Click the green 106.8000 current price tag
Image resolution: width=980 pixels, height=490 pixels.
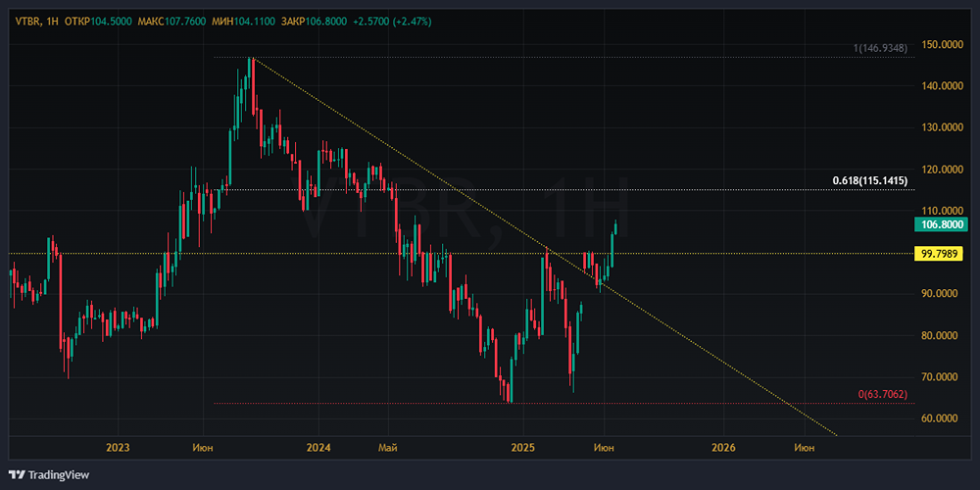tap(944, 224)
